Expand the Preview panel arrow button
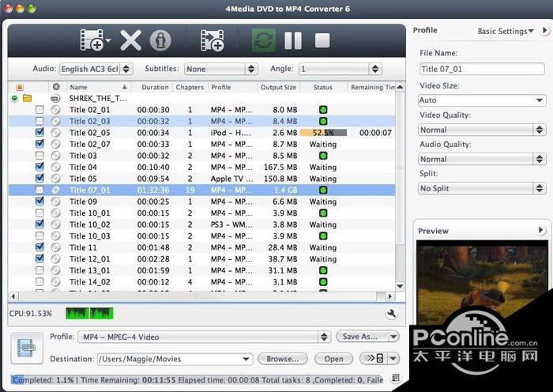The width and height of the screenshot is (553, 392). click(x=540, y=231)
